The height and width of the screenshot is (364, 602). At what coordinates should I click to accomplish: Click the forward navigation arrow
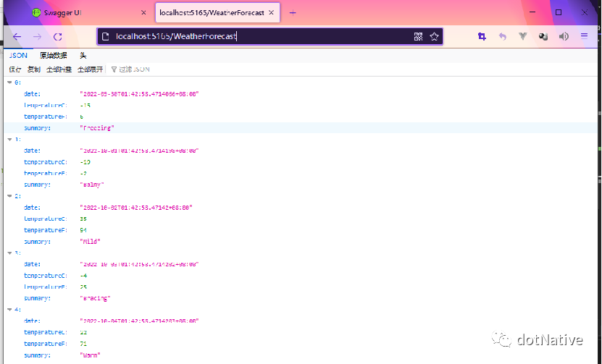(37, 37)
